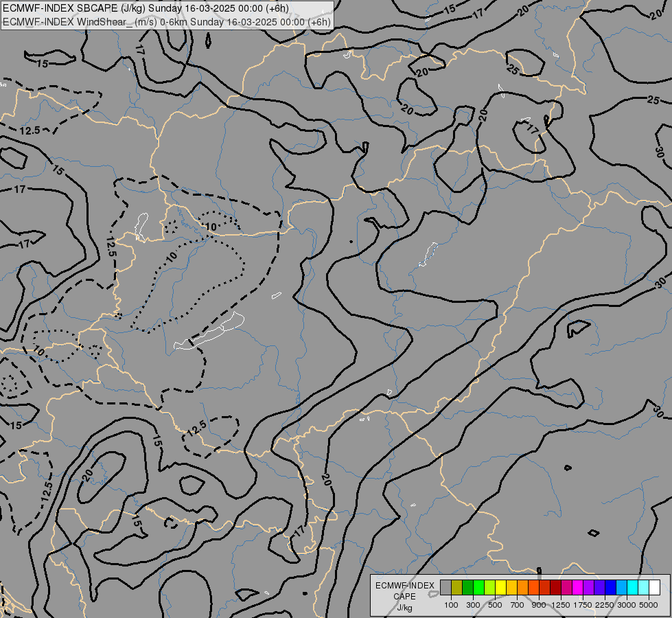Click the dark red legend swatch

tap(555, 587)
